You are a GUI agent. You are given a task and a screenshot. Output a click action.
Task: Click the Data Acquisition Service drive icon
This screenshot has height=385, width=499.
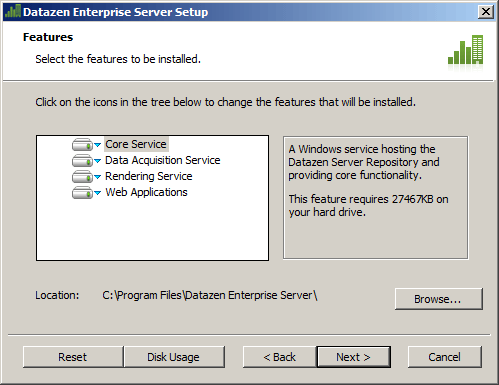tap(82, 161)
